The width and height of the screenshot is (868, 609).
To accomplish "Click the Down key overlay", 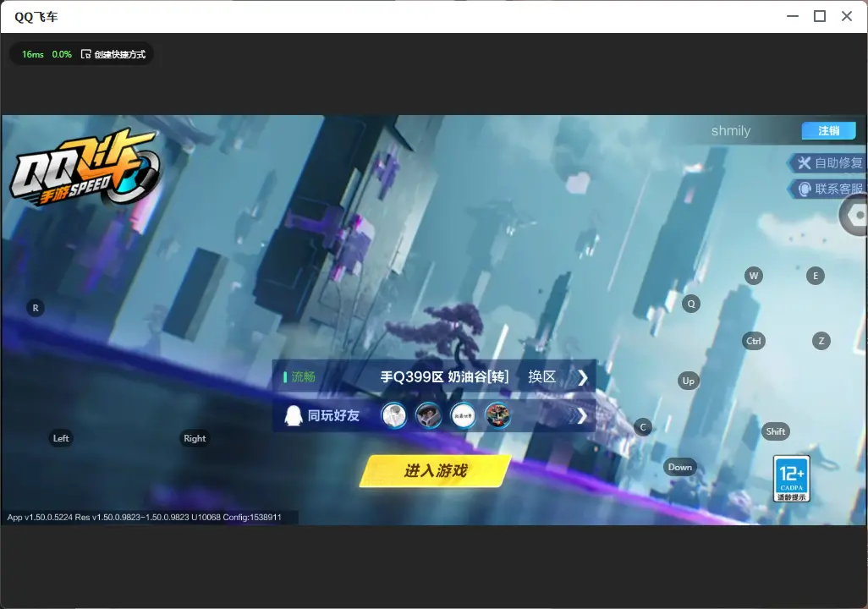I will 680,467.
